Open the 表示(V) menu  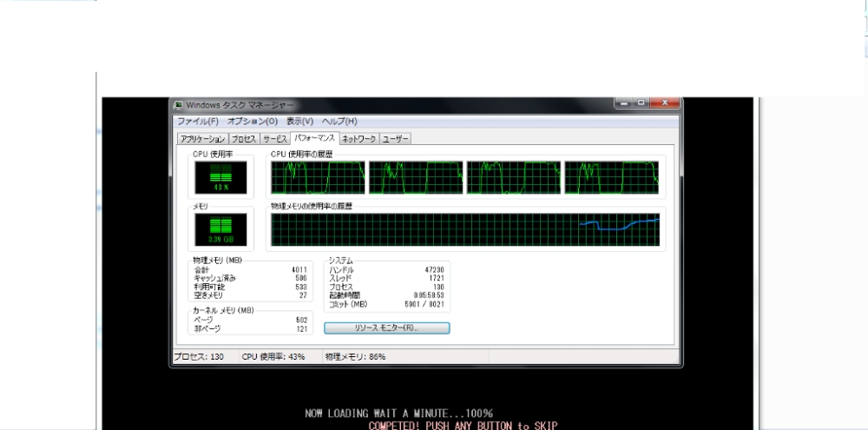coord(299,122)
